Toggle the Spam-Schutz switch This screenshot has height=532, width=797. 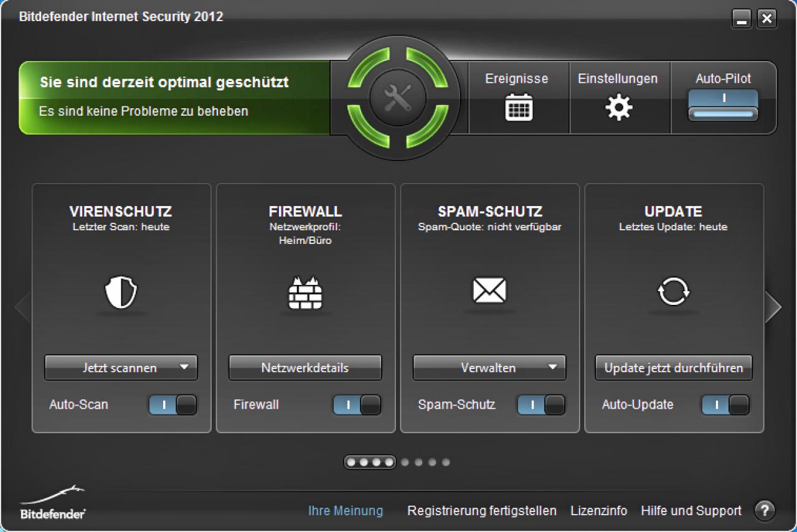coord(541,404)
